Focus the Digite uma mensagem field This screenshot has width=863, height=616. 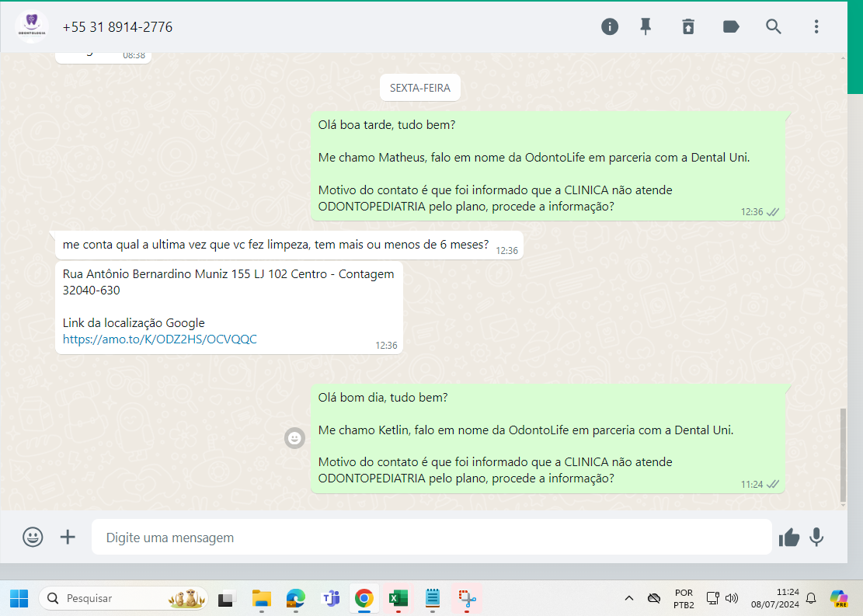coord(432,538)
